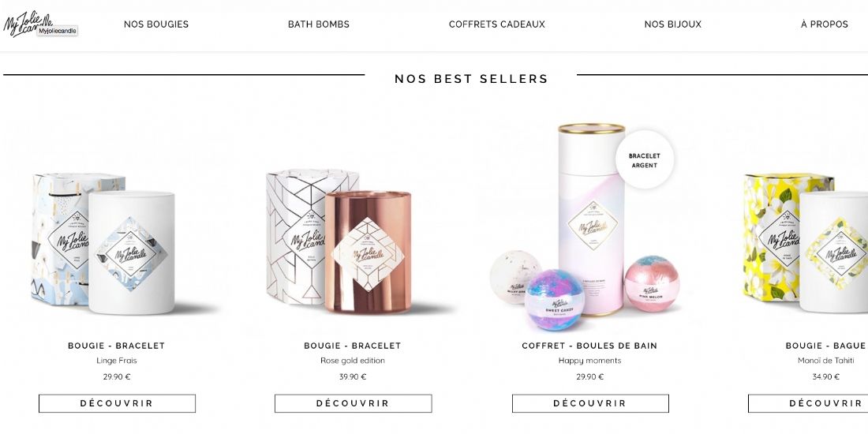Click Découvrir under Happy moments
This screenshot has height=434, width=868.
coord(590,403)
